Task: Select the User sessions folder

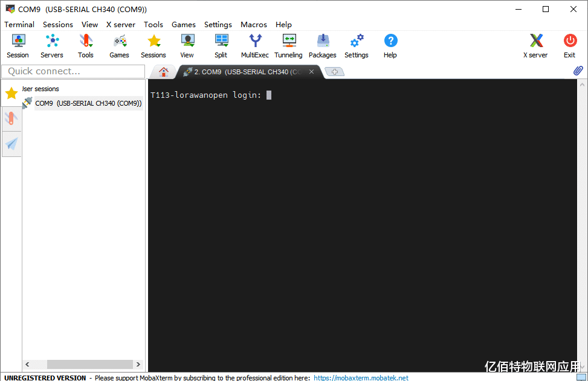Action: click(x=40, y=89)
